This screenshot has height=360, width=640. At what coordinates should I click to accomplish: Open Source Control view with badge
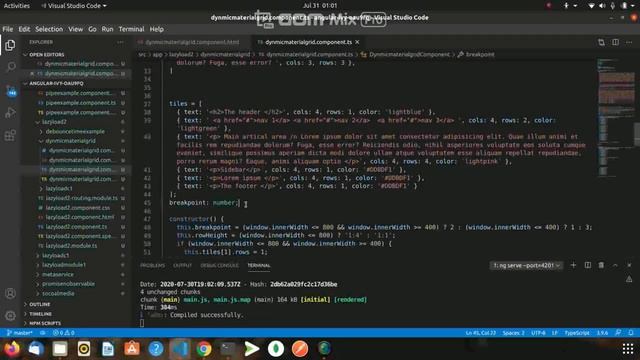[10, 91]
